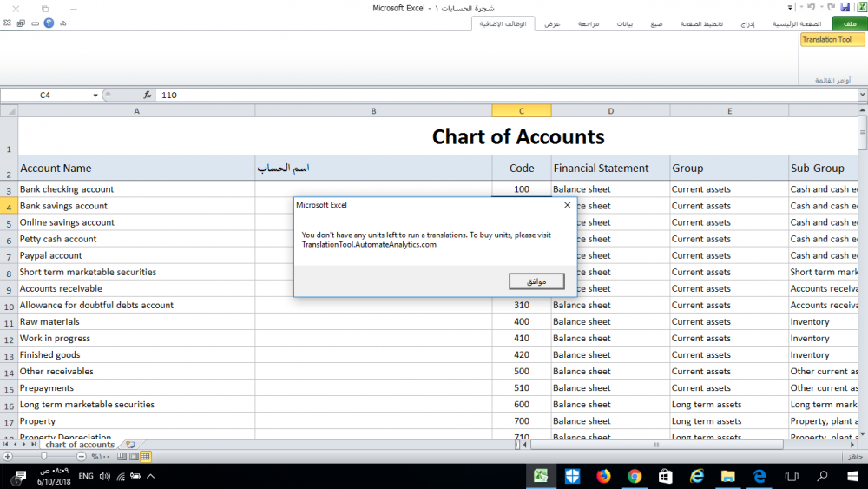The image size is (868, 489).
Task: Click the Translation Tool button
Action: [x=832, y=39]
